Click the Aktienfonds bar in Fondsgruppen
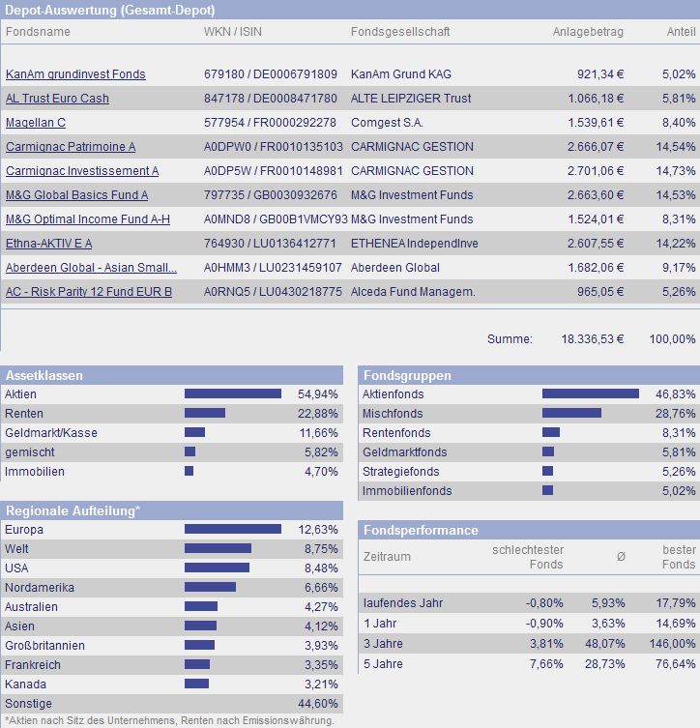700x728 pixels. click(x=591, y=394)
